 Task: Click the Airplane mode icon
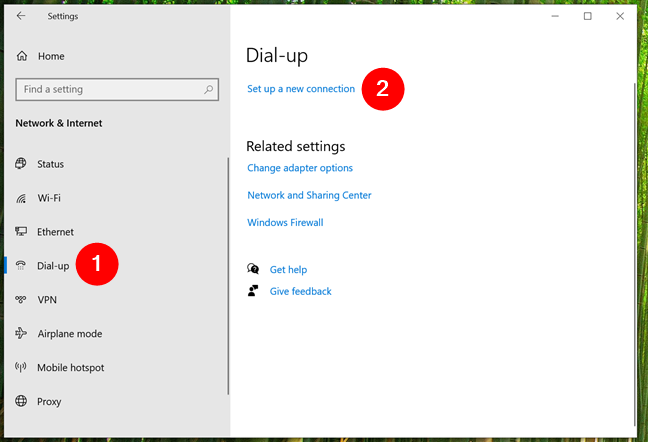(21, 333)
